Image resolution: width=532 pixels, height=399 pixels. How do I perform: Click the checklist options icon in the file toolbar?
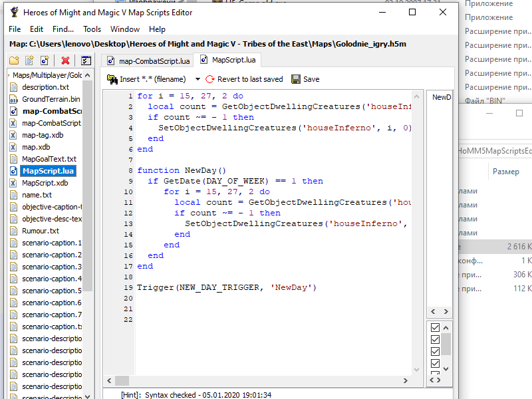tap(86, 61)
